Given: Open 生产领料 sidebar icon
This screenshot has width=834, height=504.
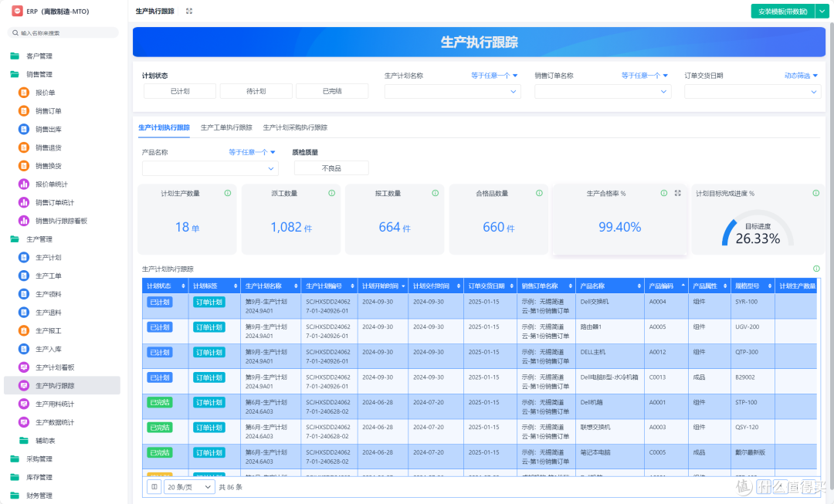Looking at the screenshot, I should pyautogui.click(x=24, y=294).
